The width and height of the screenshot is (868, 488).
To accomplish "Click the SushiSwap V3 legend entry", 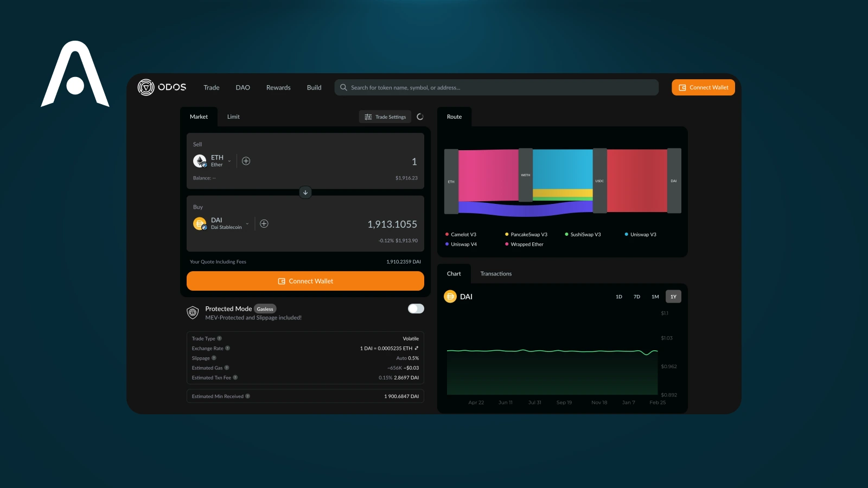I will tap(583, 234).
